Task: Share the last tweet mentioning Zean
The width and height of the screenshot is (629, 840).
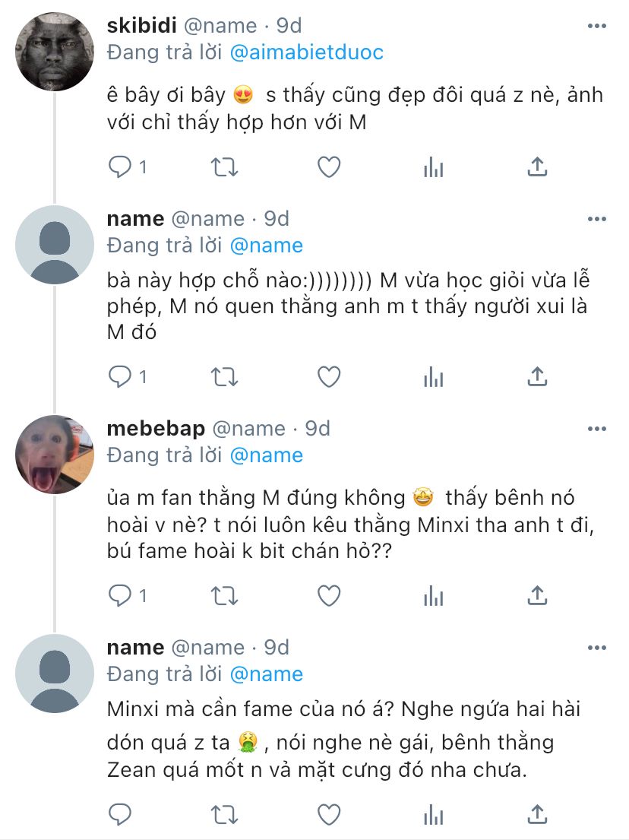Action: click(x=537, y=813)
